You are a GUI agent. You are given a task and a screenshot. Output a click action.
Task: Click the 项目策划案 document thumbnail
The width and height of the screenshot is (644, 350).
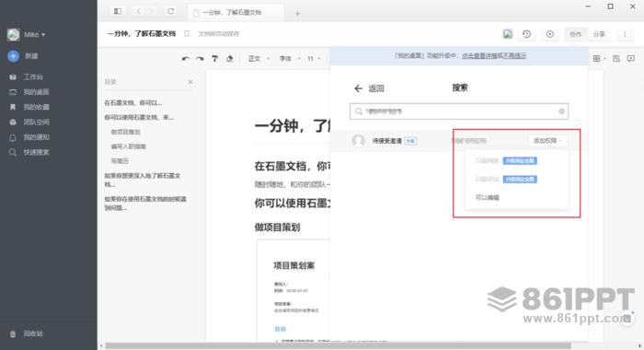click(x=293, y=290)
